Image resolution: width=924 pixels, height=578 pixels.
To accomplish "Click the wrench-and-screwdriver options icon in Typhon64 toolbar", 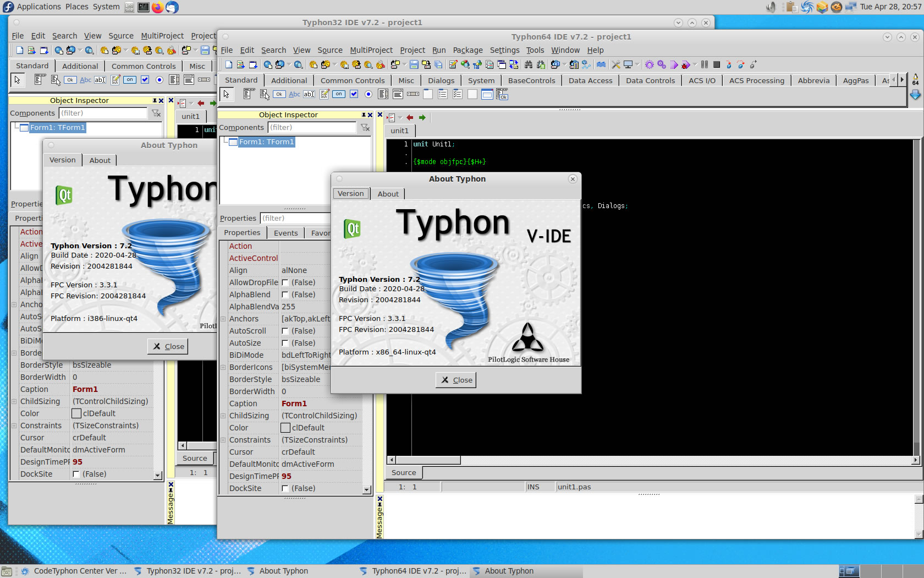I will (x=616, y=64).
